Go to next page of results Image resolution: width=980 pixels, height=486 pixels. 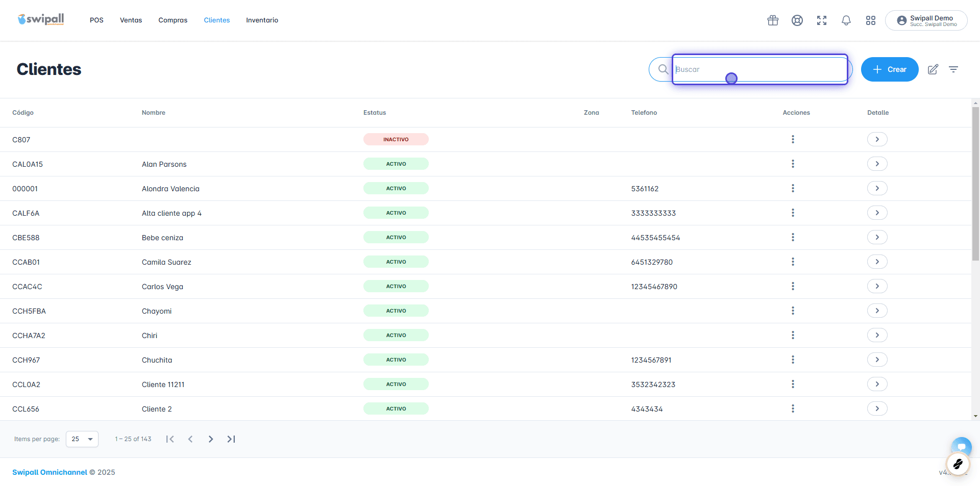point(211,439)
